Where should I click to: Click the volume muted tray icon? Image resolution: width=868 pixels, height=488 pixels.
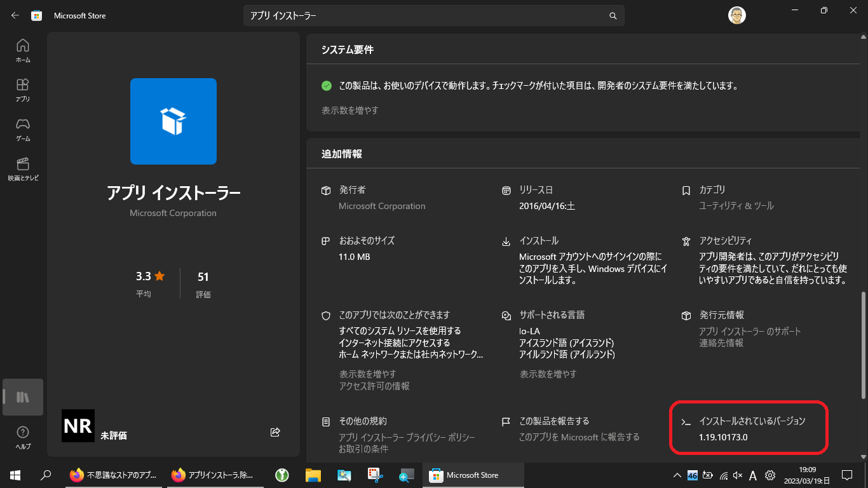pos(738,475)
